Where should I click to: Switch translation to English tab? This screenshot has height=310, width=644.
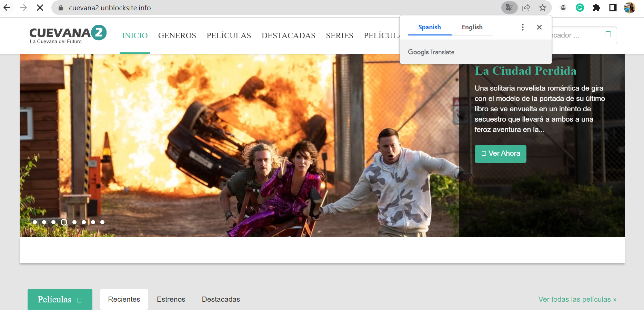pyautogui.click(x=472, y=27)
